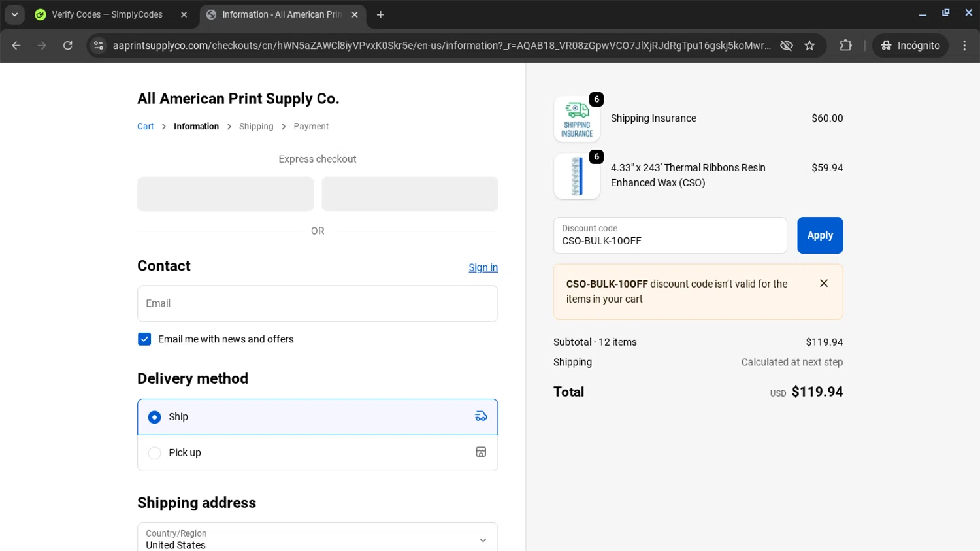The height and width of the screenshot is (551, 980).
Task: Click the Sign in link
Action: click(x=483, y=267)
